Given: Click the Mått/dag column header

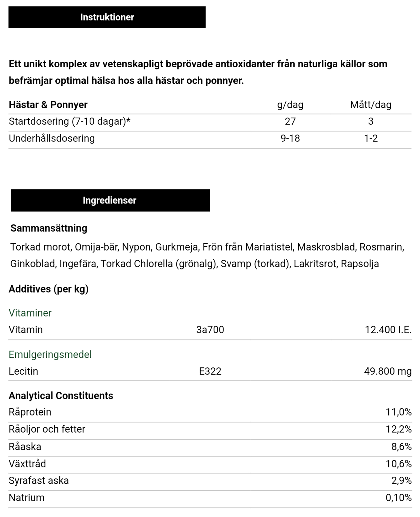Looking at the screenshot, I should click(371, 105).
